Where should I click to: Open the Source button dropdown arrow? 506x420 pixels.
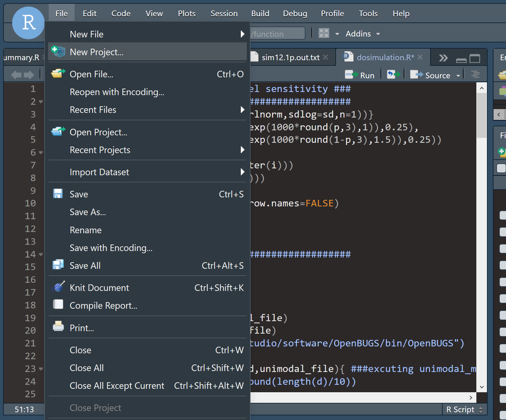pyautogui.click(x=458, y=75)
